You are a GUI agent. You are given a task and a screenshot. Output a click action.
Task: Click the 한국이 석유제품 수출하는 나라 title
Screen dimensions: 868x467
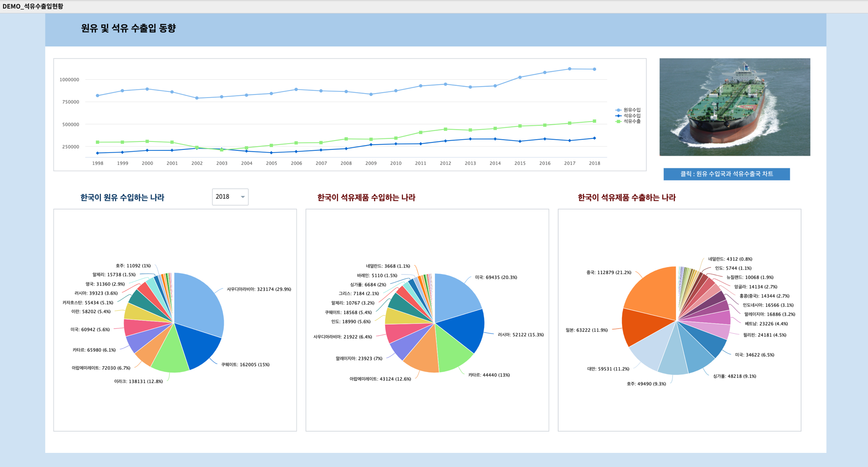[626, 198]
